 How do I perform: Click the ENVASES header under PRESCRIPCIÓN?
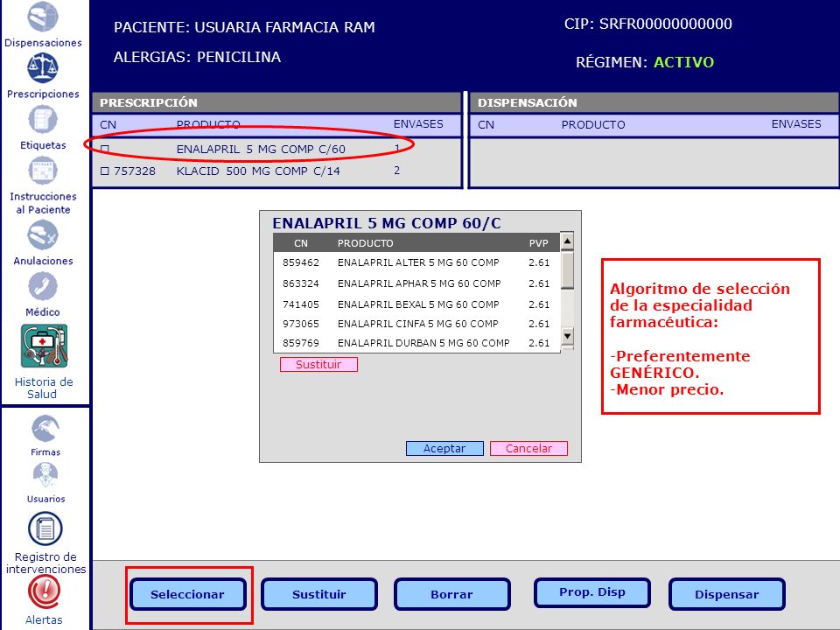(418, 124)
